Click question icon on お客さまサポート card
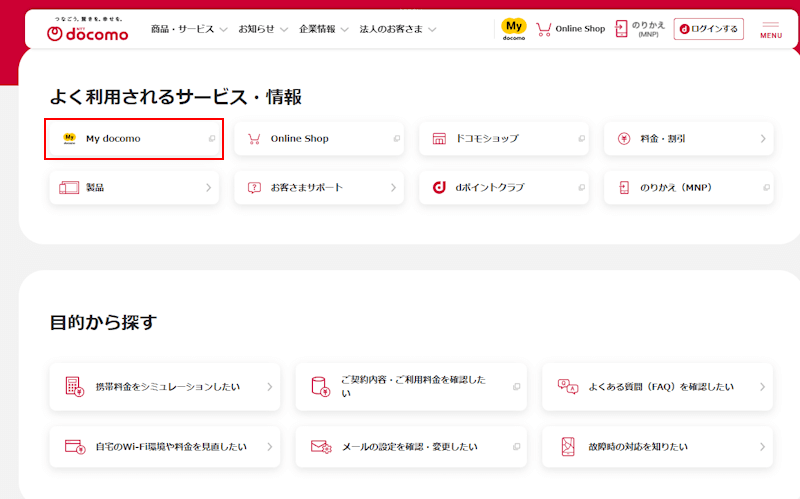The width and height of the screenshot is (800, 499). point(254,188)
